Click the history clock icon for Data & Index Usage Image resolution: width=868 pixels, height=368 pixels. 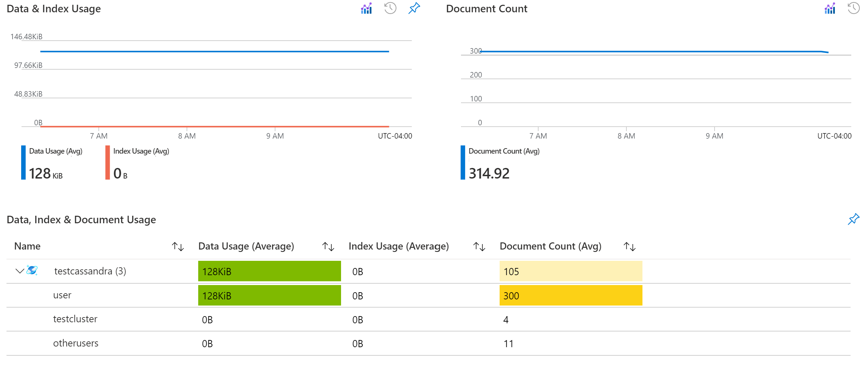tap(390, 8)
